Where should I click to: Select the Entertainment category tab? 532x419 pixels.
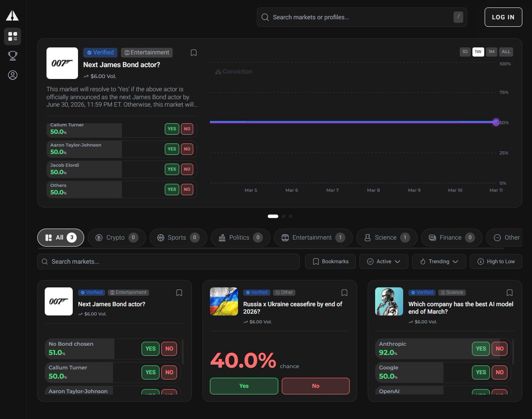[x=313, y=237]
